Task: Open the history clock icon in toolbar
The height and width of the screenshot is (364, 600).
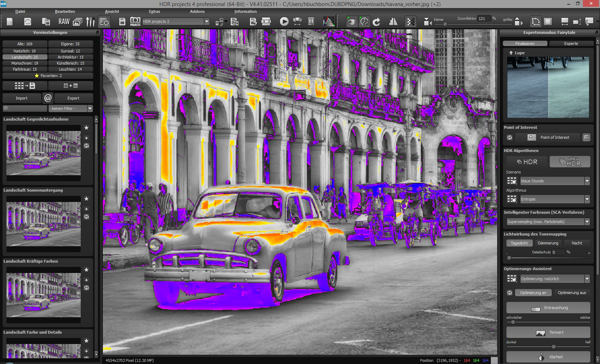Action: tap(27, 22)
